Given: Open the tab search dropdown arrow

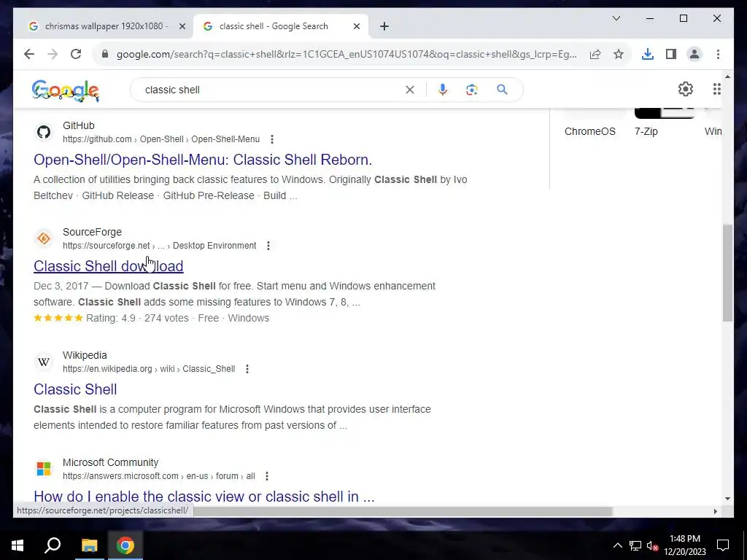Looking at the screenshot, I should coord(616,18).
